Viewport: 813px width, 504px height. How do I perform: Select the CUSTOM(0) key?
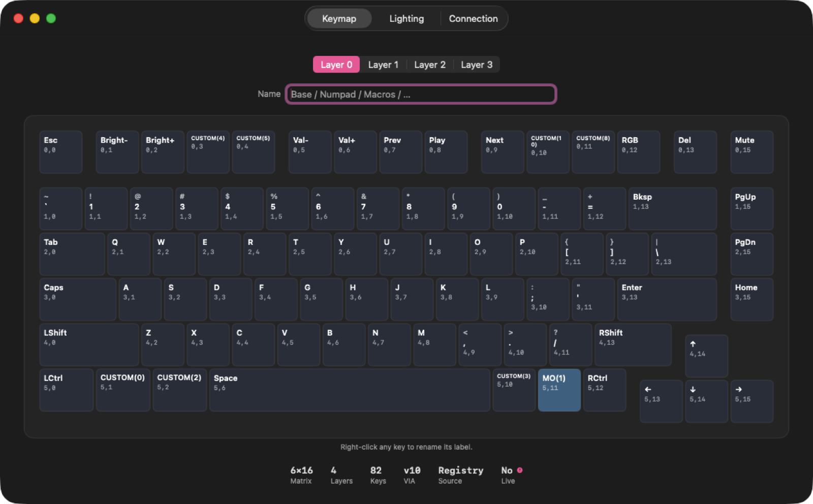[123, 390]
